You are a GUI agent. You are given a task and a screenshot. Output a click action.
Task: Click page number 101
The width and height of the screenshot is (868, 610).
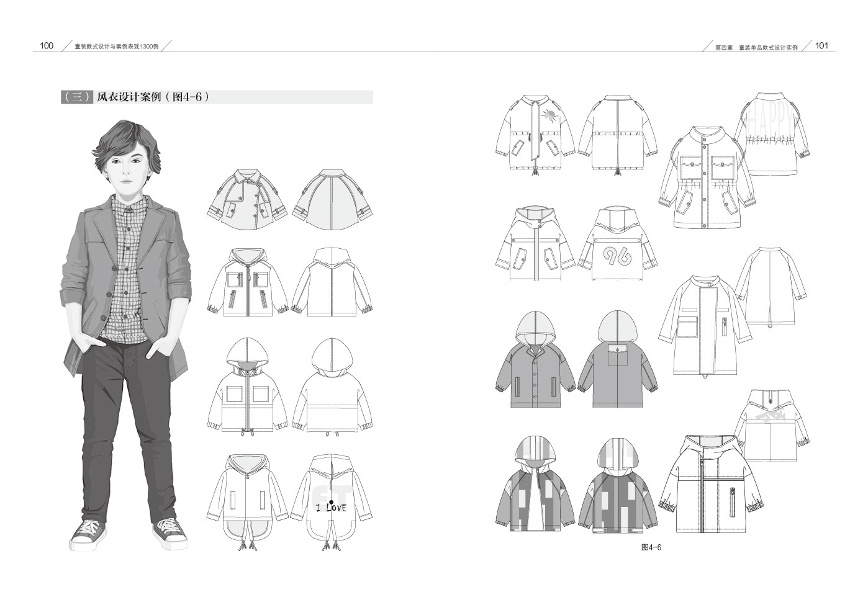click(821, 45)
